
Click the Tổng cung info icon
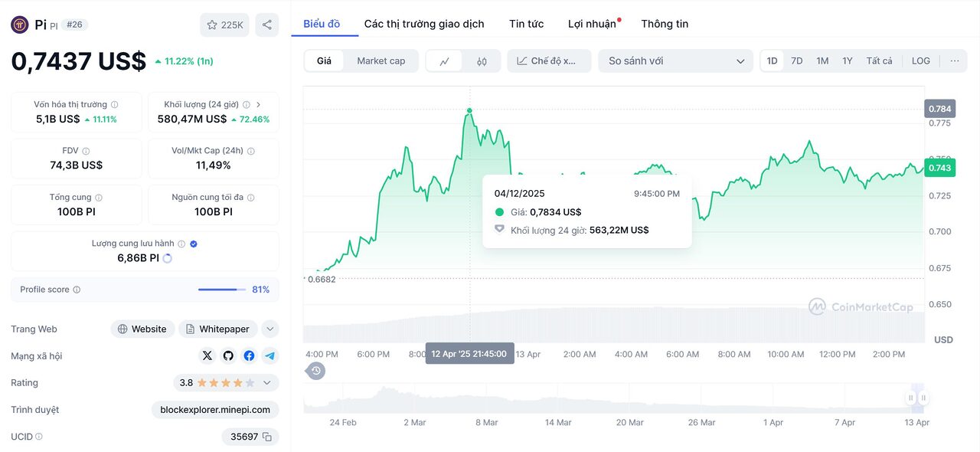coord(99,198)
